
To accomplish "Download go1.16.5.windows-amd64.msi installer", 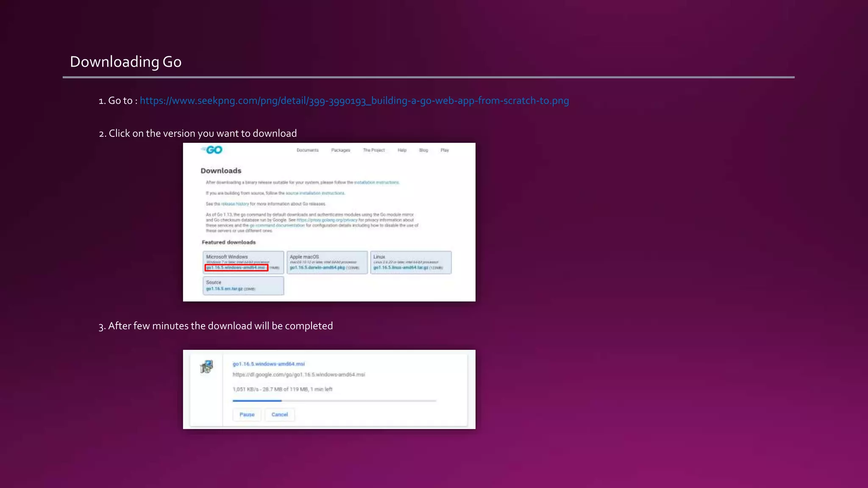I will click(236, 268).
